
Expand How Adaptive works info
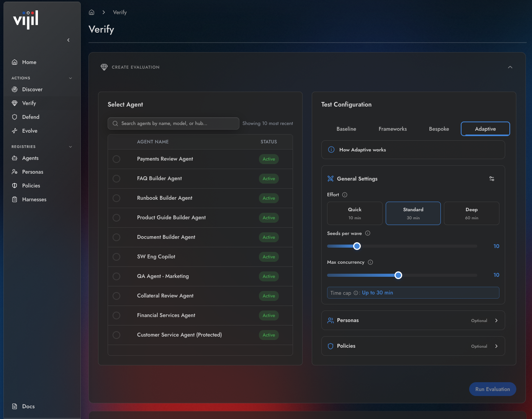coord(413,150)
